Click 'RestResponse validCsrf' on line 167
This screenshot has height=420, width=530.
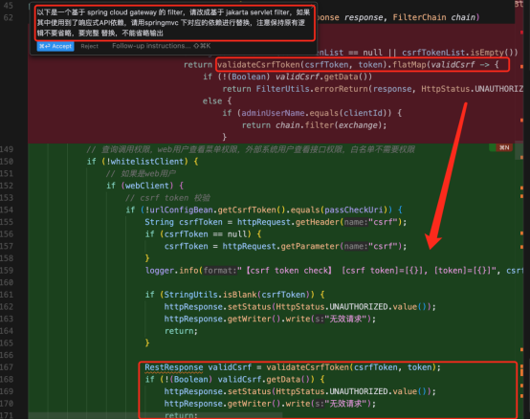point(198,367)
